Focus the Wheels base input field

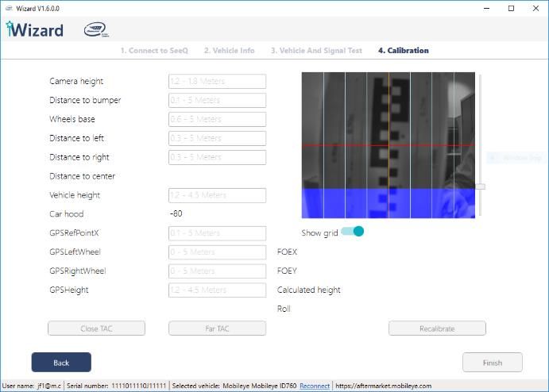pyautogui.click(x=217, y=119)
